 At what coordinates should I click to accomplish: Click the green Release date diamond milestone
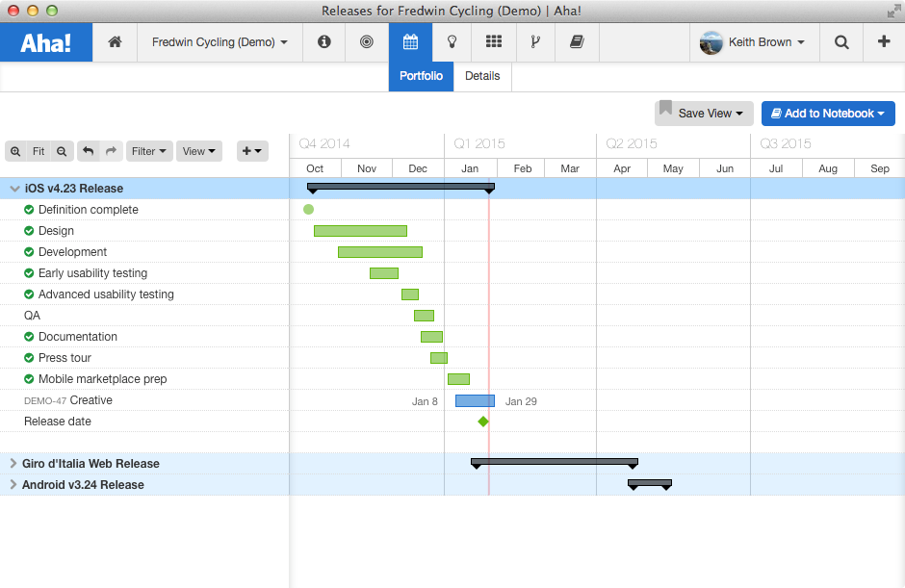tap(483, 422)
